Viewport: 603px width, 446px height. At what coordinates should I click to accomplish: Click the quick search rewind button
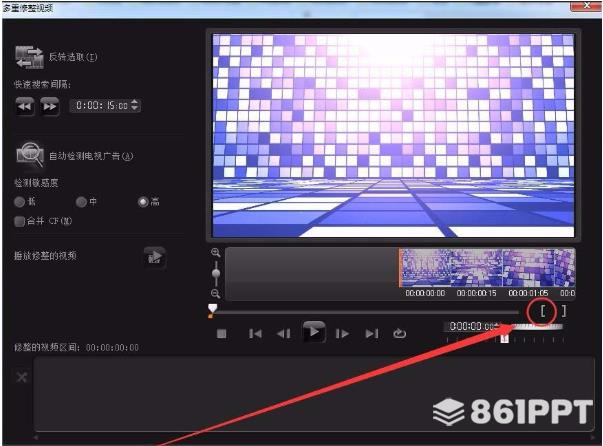pos(25,106)
